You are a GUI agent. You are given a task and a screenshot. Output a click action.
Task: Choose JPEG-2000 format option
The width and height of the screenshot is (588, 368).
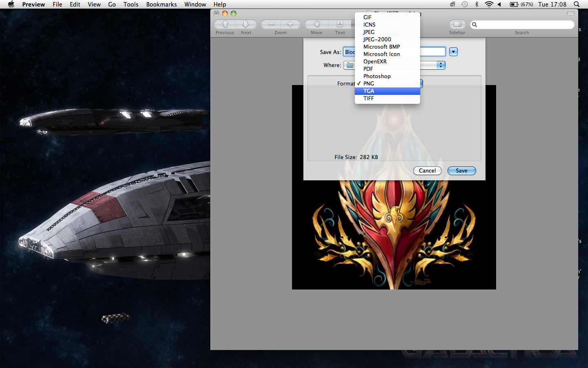click(388, 39)
